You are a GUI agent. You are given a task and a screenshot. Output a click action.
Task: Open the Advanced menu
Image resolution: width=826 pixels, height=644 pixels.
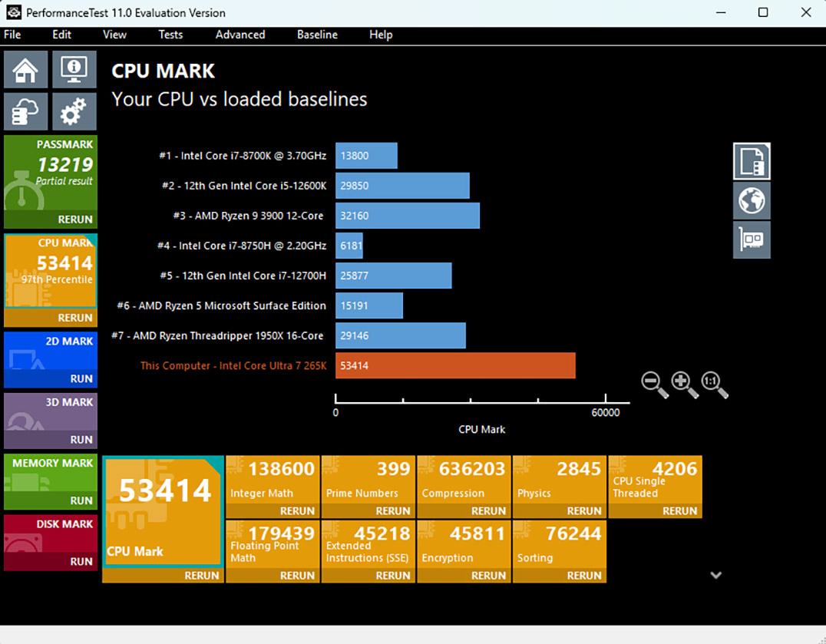pos(240,35)
